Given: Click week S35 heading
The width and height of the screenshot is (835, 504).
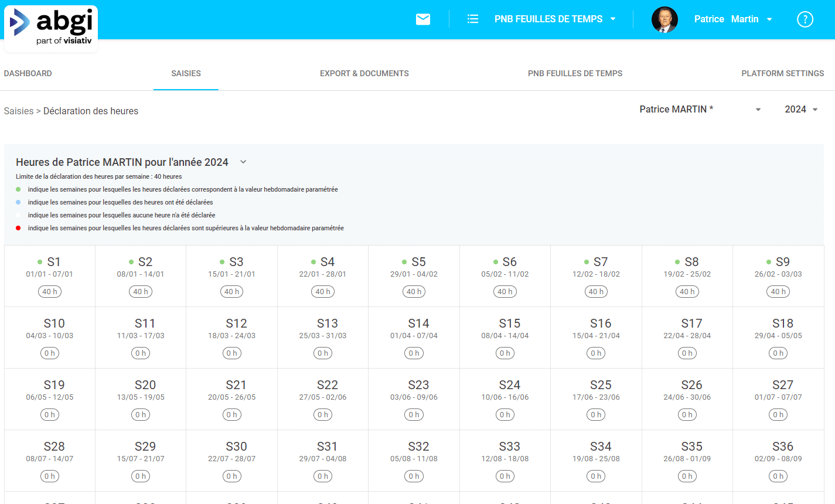Looking at the screenshot, I should 692,447.
